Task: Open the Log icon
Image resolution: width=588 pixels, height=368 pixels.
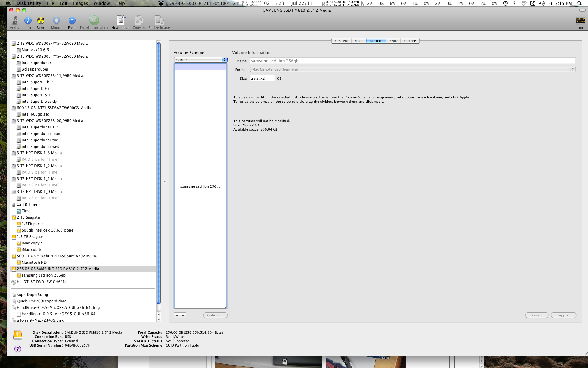Action: 580,21
